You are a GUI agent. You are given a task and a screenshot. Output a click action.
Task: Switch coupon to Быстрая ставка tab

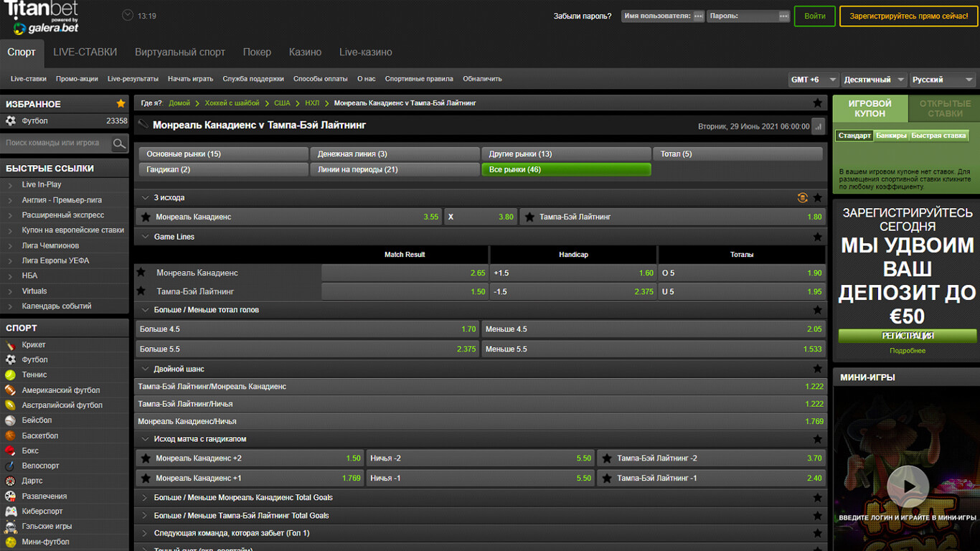tap(938, 136)
